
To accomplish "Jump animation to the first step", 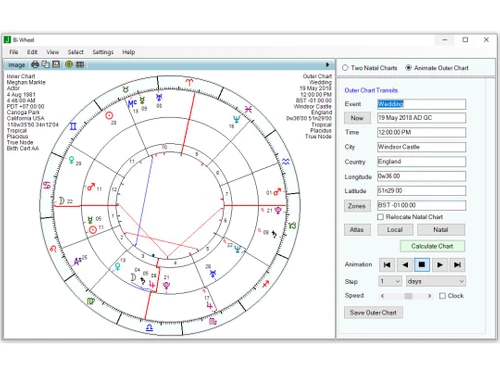I will click(x=387, y=265).
